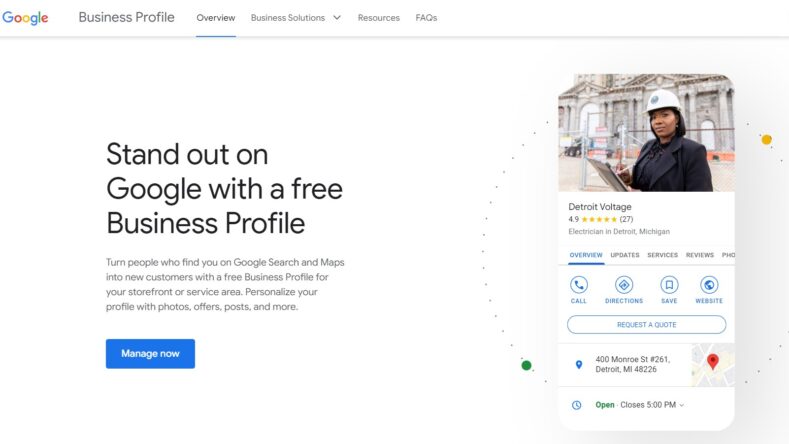Screen dimensions: 789x444
Task: Click the blue location pin icon
Action: 578,365
